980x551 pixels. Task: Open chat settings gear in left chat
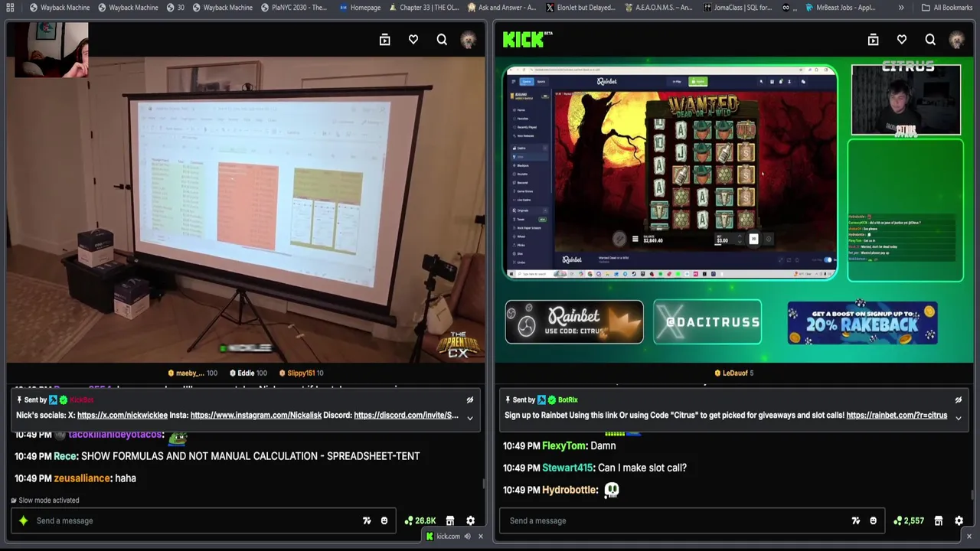click(x=471, y=520)
